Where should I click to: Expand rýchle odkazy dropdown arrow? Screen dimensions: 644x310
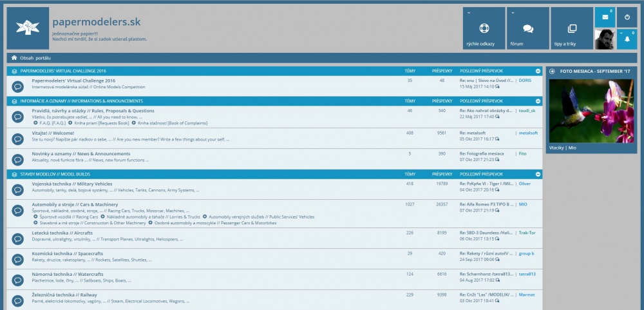point(469,13)
